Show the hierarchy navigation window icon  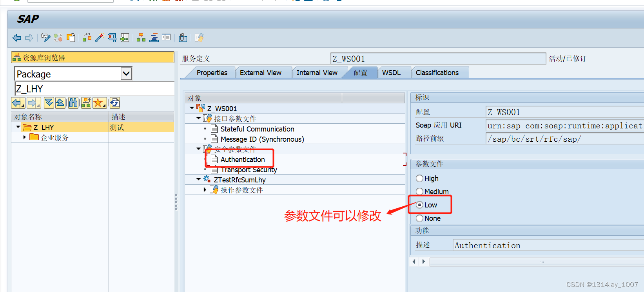pos(141,38)
